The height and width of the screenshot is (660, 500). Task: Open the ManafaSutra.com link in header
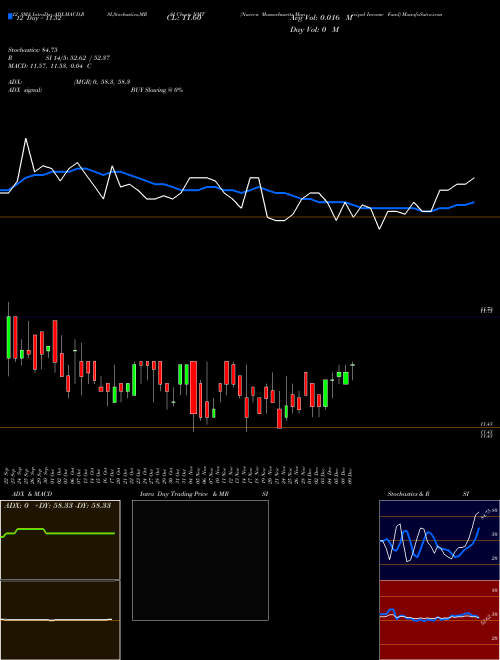422,14
